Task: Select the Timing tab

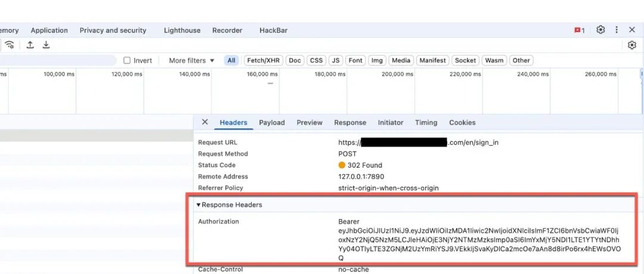Action: (426, 122)
